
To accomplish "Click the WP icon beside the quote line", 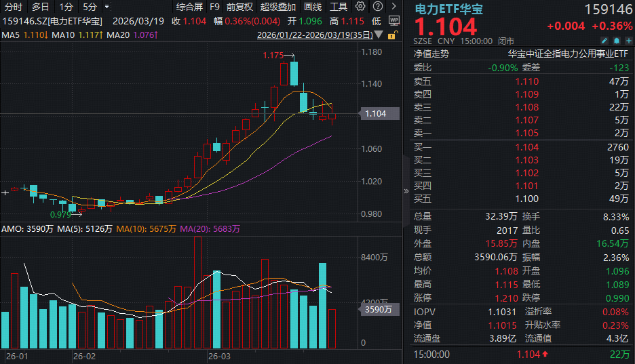I will tap(396, 21).
